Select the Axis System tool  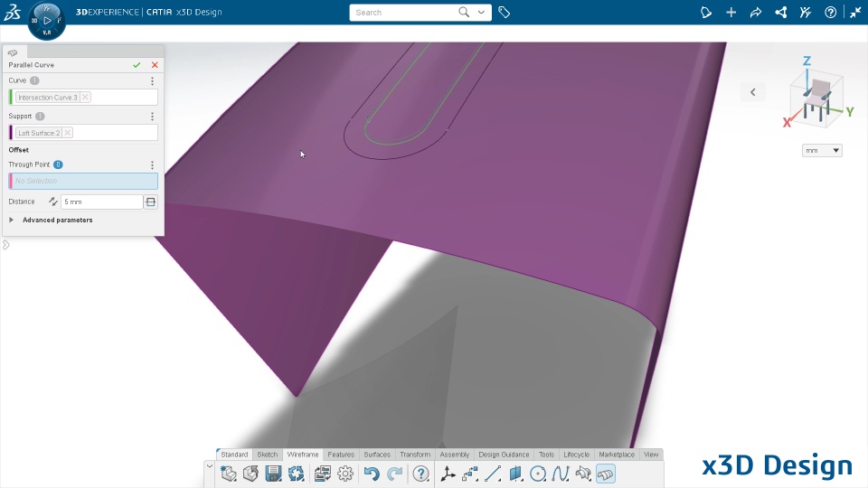(x=448, y=474)
